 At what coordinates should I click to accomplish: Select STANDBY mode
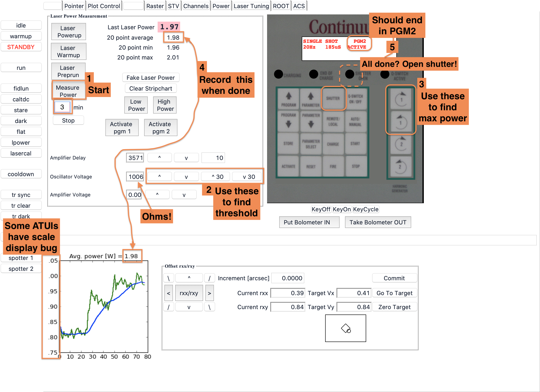point(21,47)
